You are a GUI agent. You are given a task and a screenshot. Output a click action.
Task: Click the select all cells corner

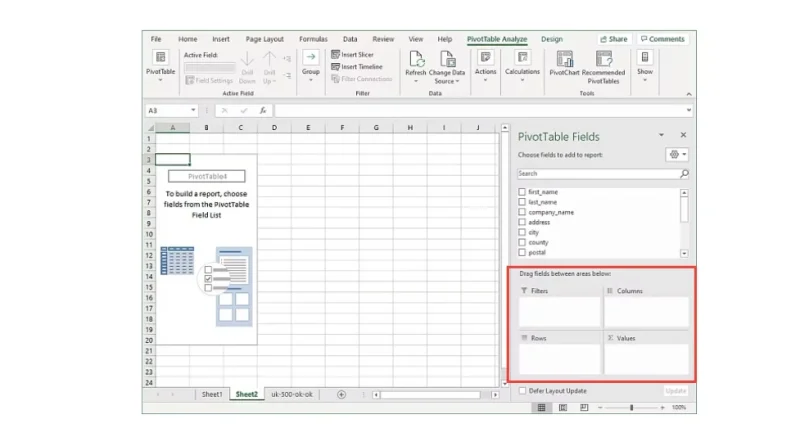(149, 128)
